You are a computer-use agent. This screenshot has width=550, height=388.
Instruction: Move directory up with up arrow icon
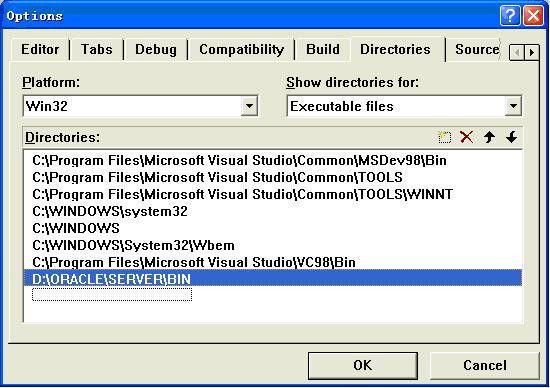click(489, 137)
